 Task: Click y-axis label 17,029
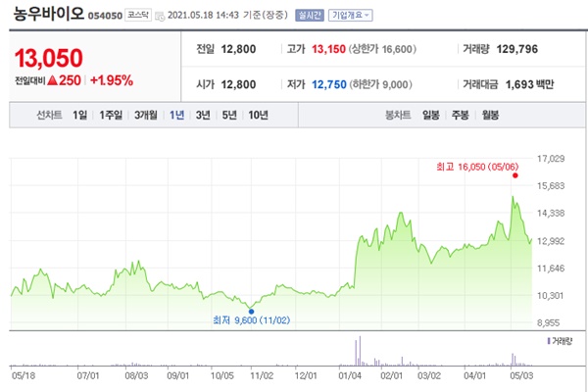point(551,159)
